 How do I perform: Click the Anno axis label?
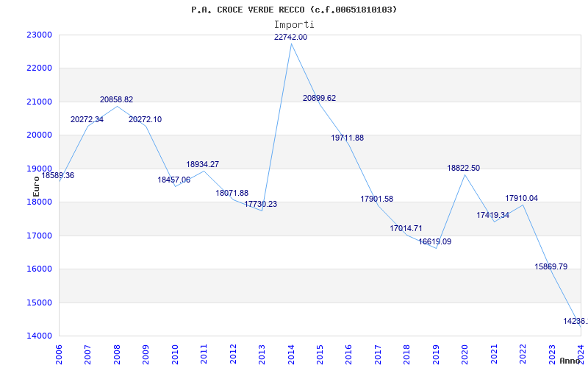pyautogui.click(x=570, y=361)
